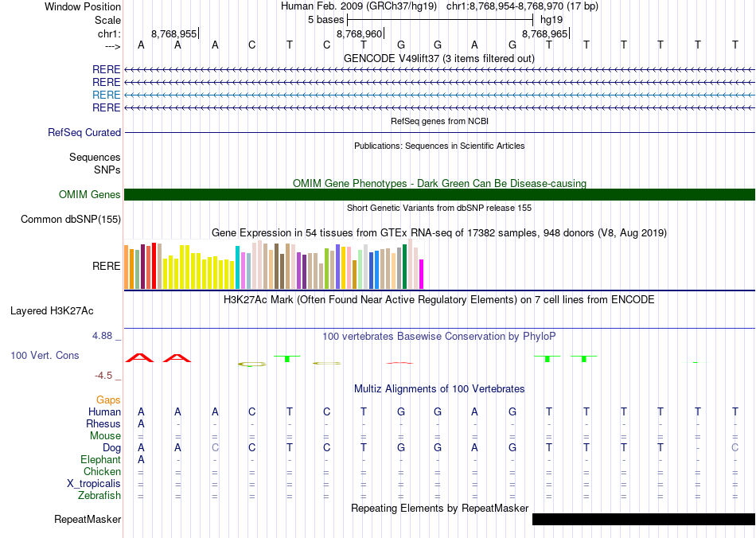Click the Dog alignment row label

point(111,448)
